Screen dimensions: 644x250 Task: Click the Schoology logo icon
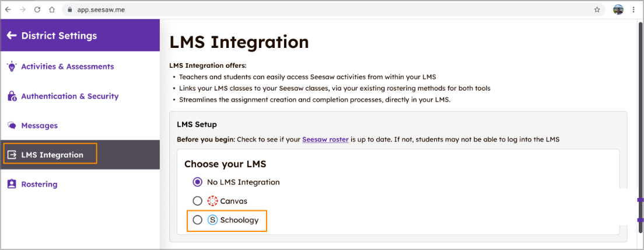pyautogui.click(x=212, y=220)
